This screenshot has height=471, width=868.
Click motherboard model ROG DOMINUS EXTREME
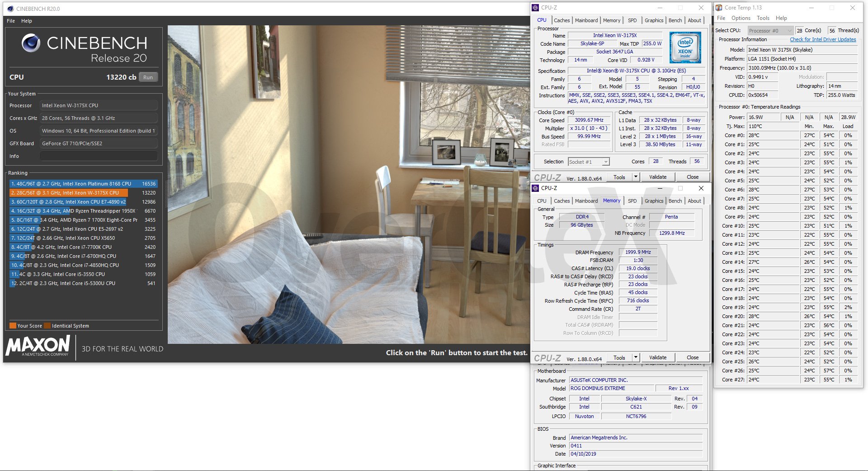(x=611, y=388)
